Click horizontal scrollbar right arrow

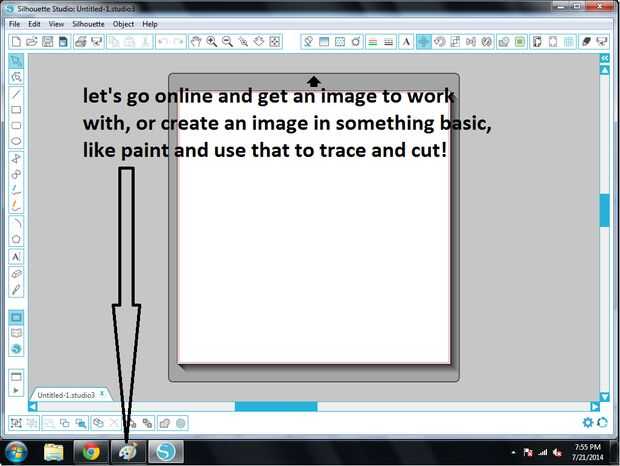[x=595, y=406]
